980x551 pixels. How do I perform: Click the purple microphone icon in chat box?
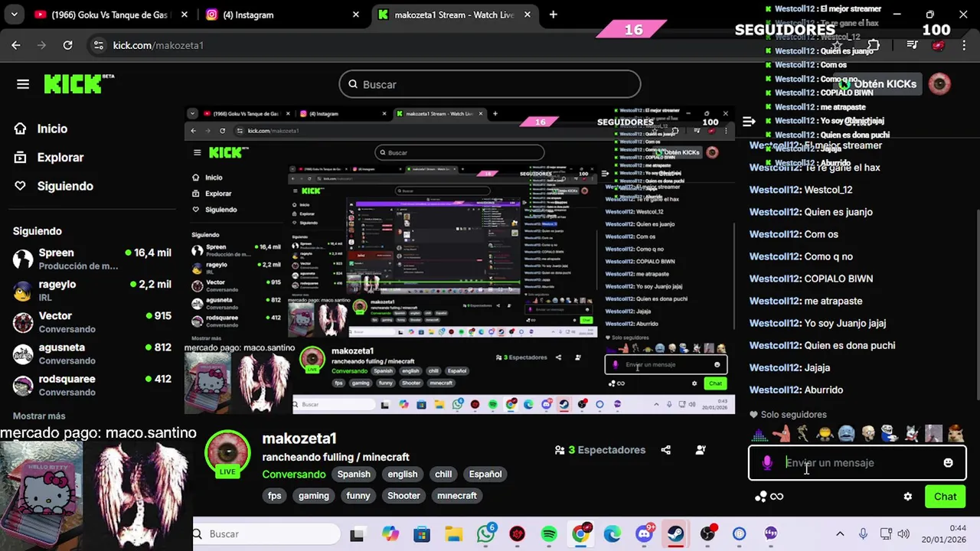point(767,463)
